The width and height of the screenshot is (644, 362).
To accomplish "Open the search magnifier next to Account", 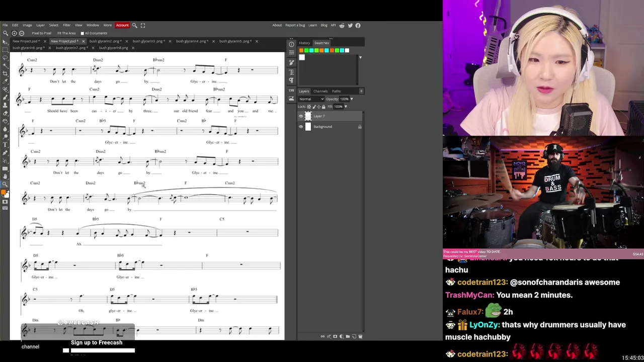I will click(134, 25).
